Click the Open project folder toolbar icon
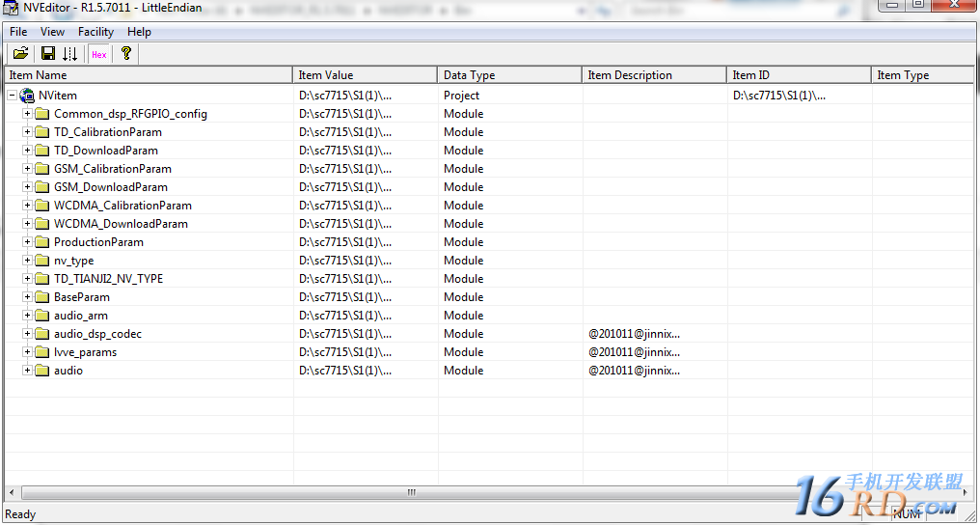The image size is (980, 525). click(20, 54)
